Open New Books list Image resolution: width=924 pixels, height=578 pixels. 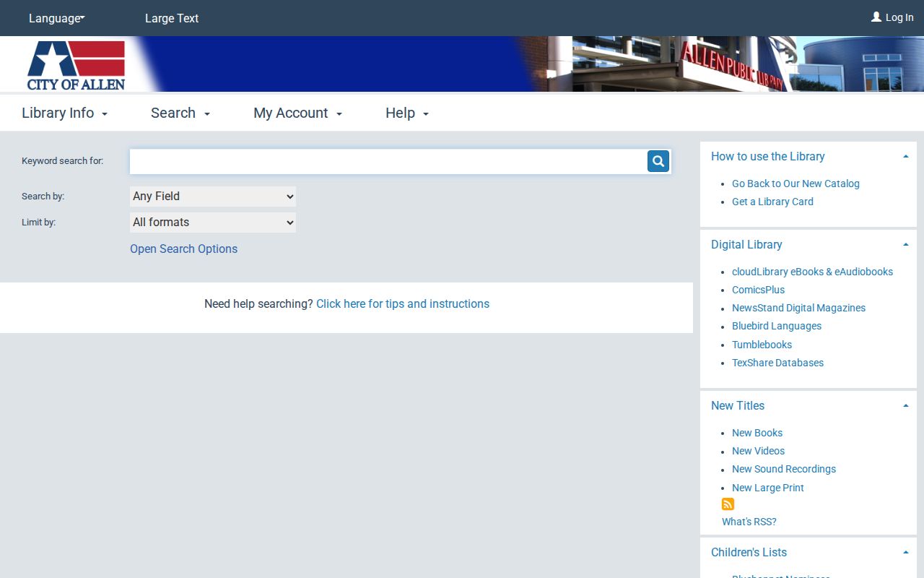coord(757,433)
